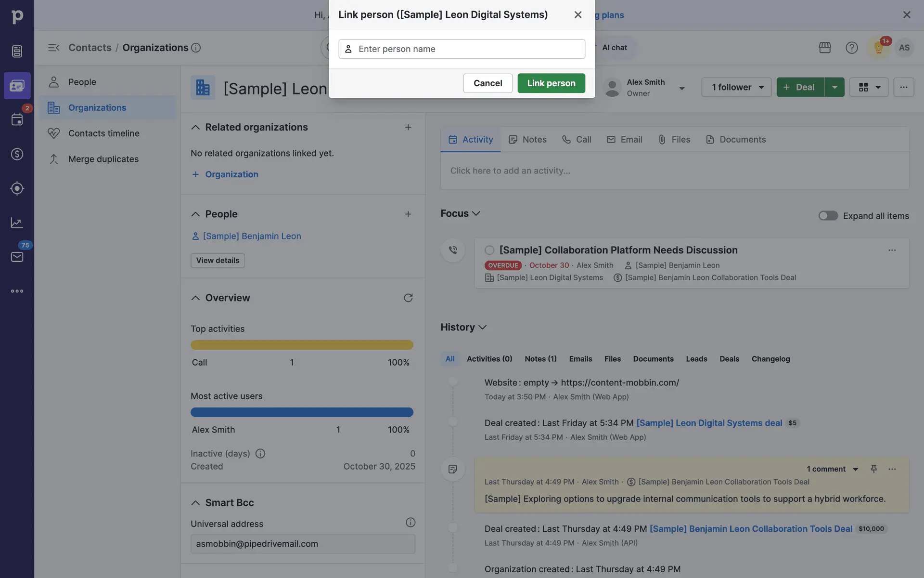
Task: Refresh the Overview section
Action: (408, 298)
